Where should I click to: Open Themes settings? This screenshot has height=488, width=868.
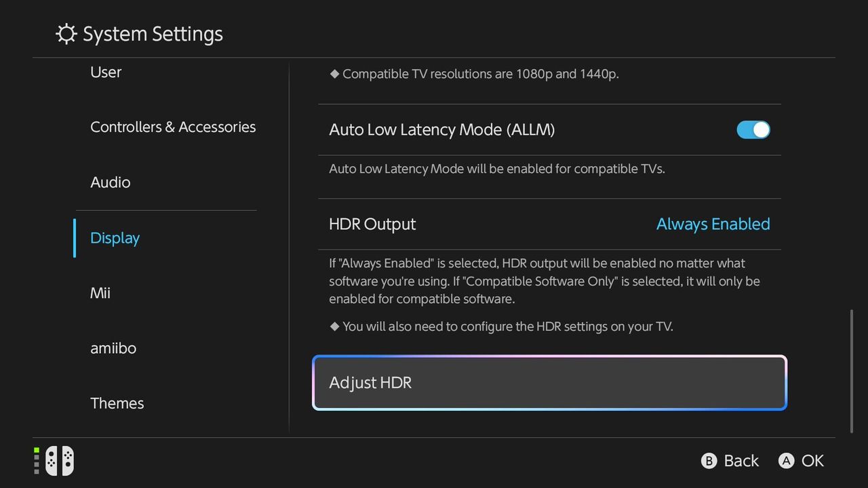coord(117,403)
